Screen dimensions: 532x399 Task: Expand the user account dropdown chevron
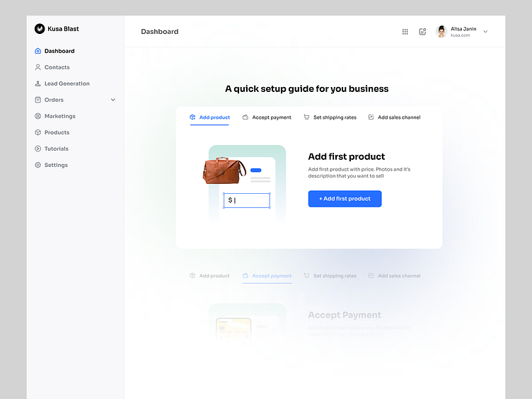pos(485,32)
